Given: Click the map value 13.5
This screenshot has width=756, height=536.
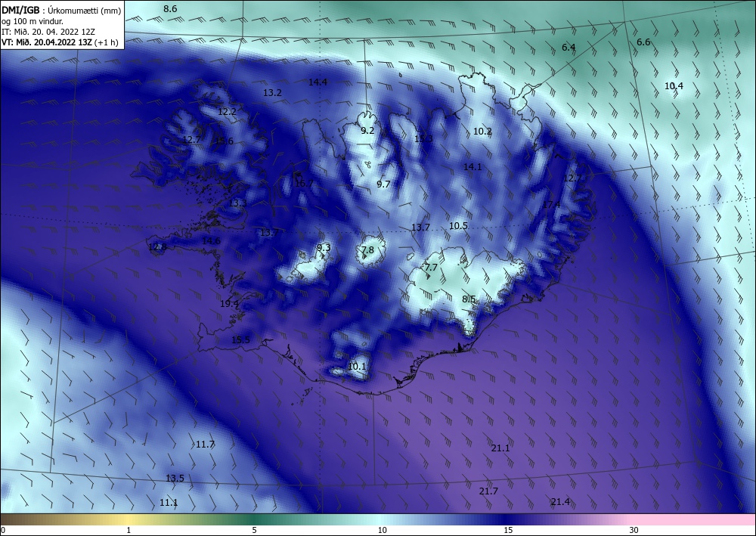Looking at the screenshot, I should 175,479.
